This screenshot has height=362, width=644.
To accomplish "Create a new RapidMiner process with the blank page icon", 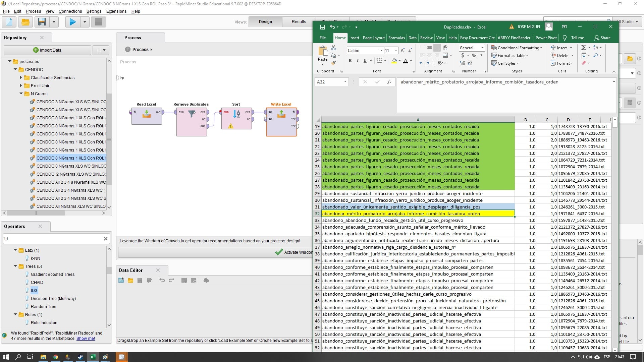I will [x=9, y=22].
